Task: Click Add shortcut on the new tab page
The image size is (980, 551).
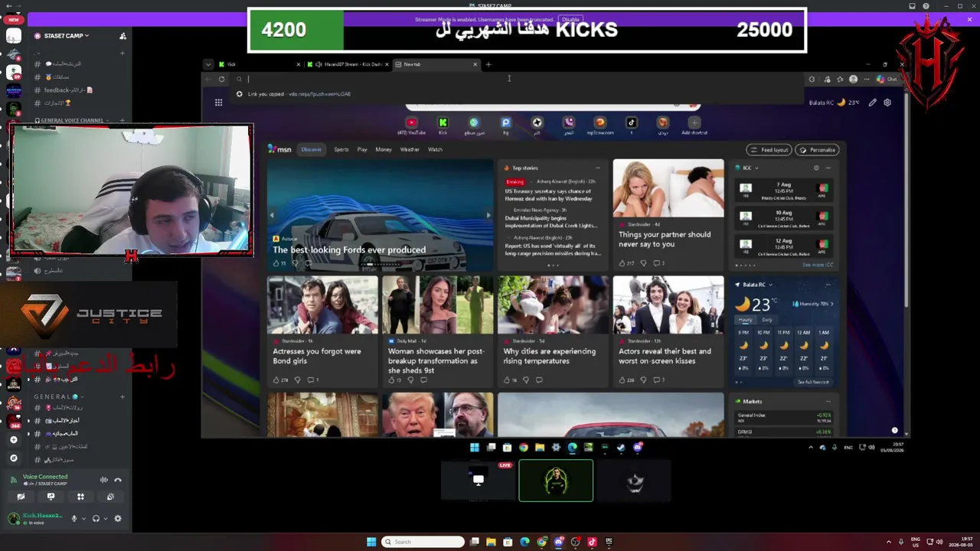Action: 694,126
